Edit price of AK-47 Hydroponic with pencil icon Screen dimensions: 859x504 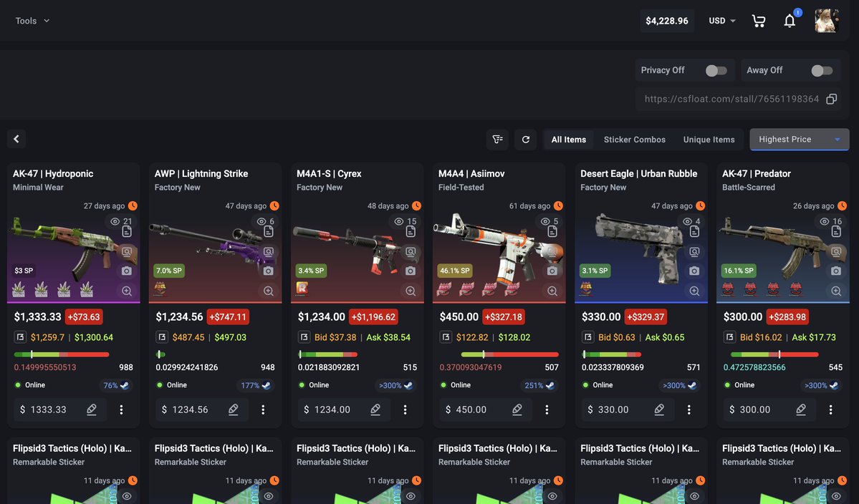pyautogui.click(x=92, y=409)
